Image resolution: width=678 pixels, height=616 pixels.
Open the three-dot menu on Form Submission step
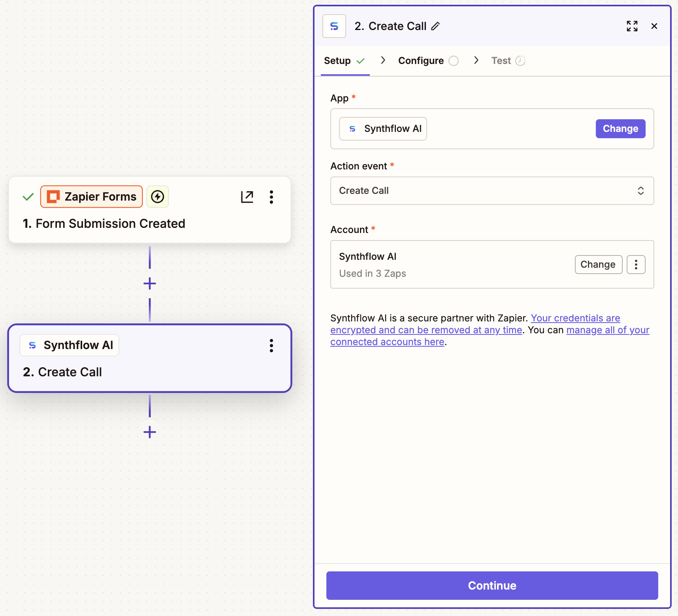[x=271, y=197]
